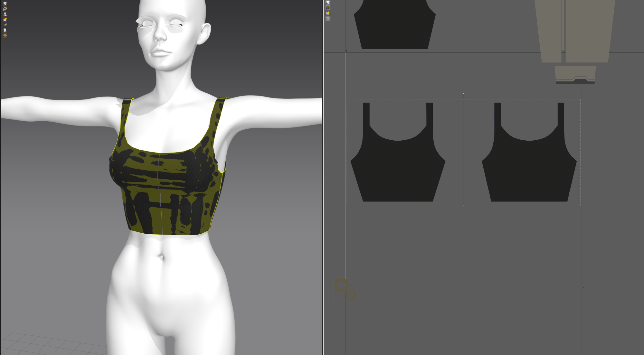Toggle the 3D seam line display icon

5,9
